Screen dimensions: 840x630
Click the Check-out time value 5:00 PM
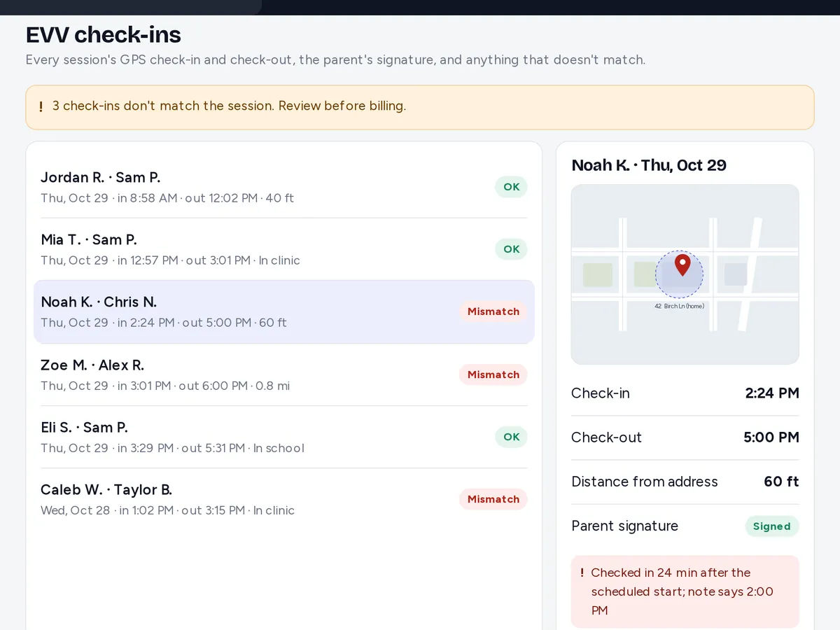pos(771,437)
